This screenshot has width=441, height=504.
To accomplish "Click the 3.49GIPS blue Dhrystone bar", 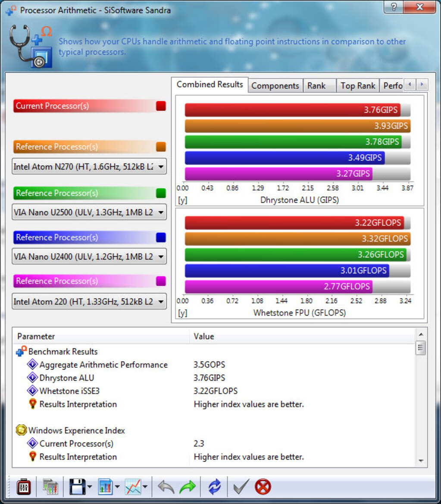I will tap(285, 157).
